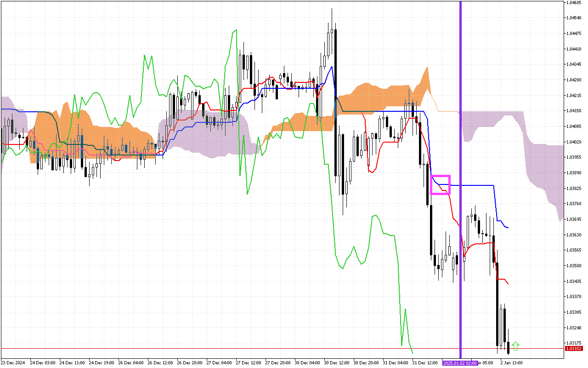Image resolution: width=588 pixels, height=368 pixels.
Task: Select the 1.04345 price level label
Action: point(574,64)
